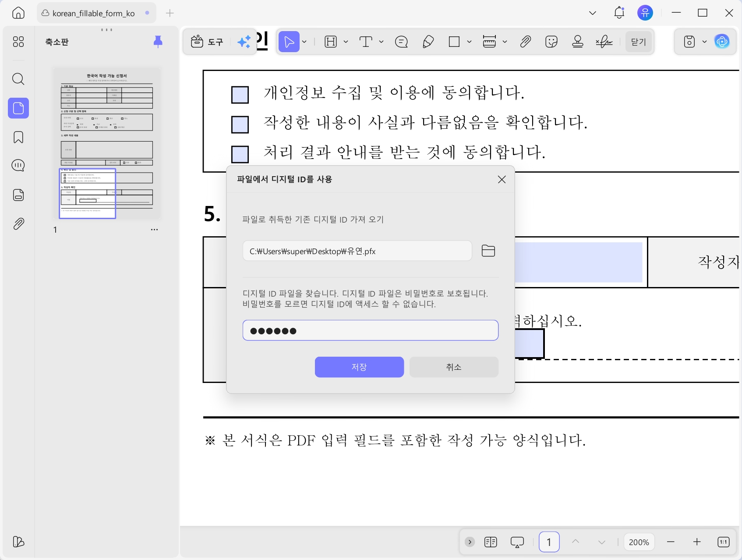Select the pencil drawing tool
Screen dimensions: 742x560
[x=428, y=42]
